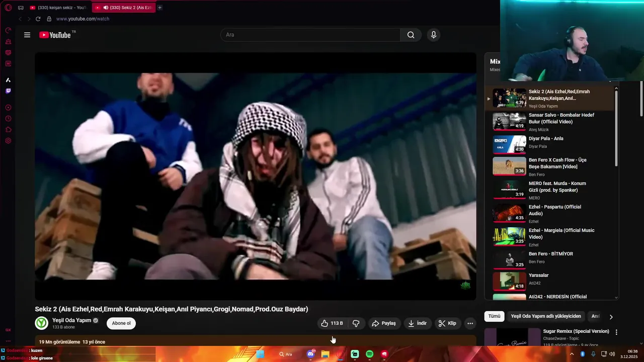Image resolution: width=644 pixels, height=362 pixels.
Task: Share the video via Paylaş
Action: tap(384, 323)
